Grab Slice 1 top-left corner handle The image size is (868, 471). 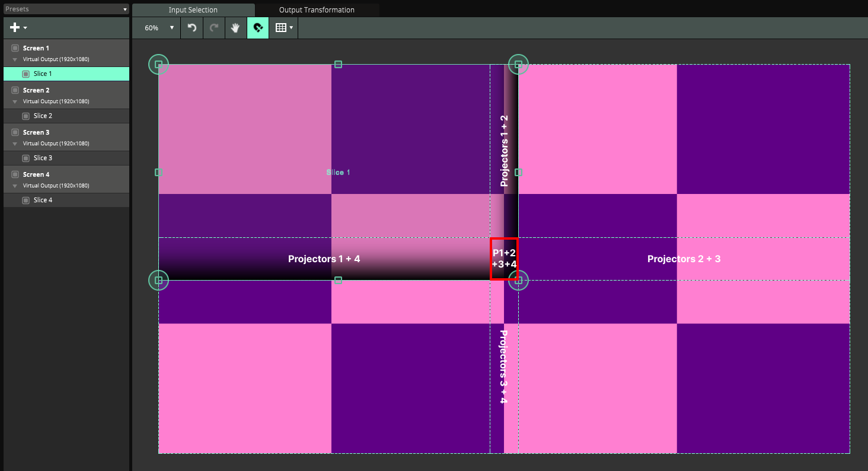(158, 64)
